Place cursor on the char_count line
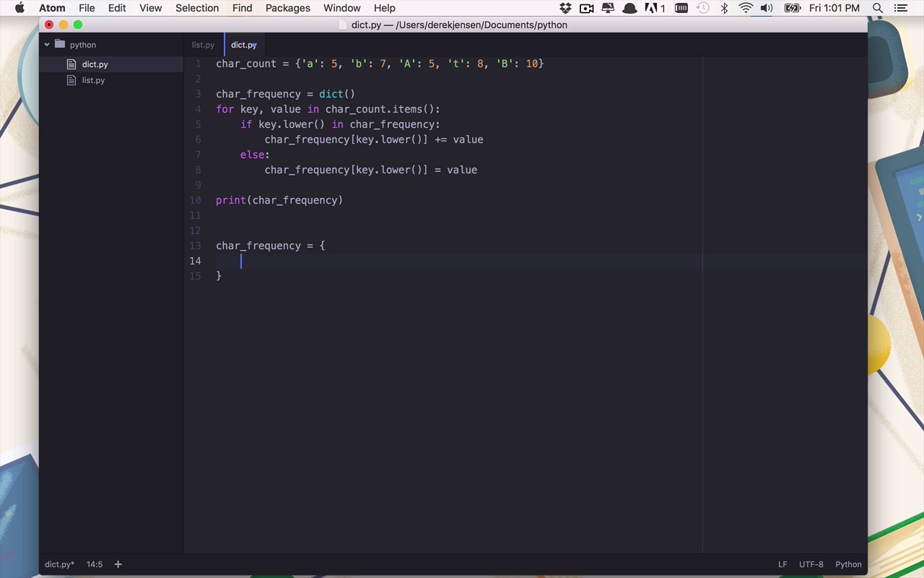Screen dimensions: 924x578 coord(380,64)
